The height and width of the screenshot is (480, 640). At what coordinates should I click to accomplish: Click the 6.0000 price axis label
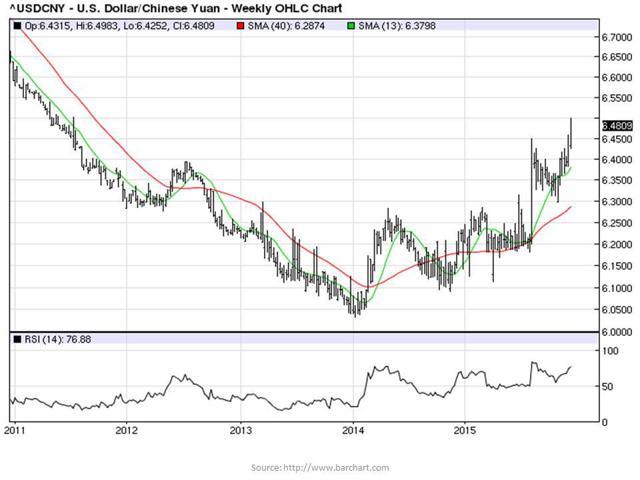[617, 332]
